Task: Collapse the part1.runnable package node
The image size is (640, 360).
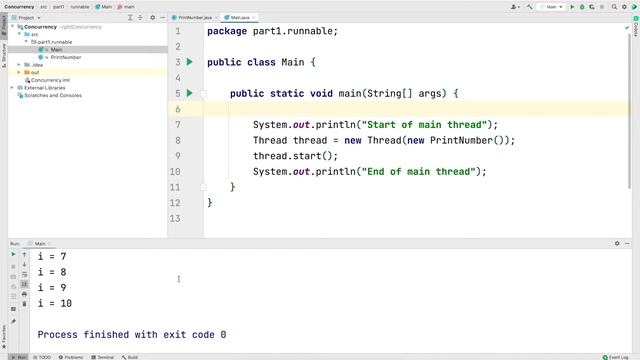Action: (26, 42)
